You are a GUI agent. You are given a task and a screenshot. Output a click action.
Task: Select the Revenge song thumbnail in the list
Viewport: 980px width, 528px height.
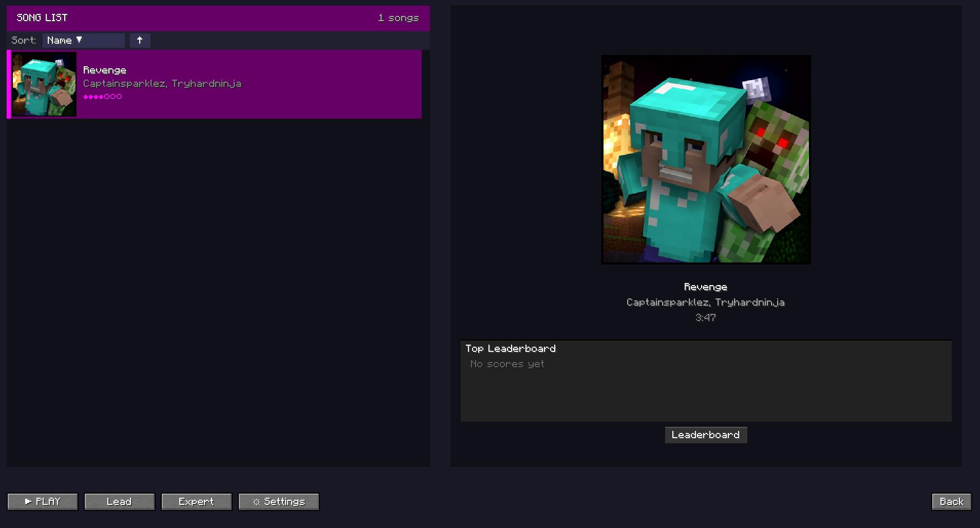point(44,84)
